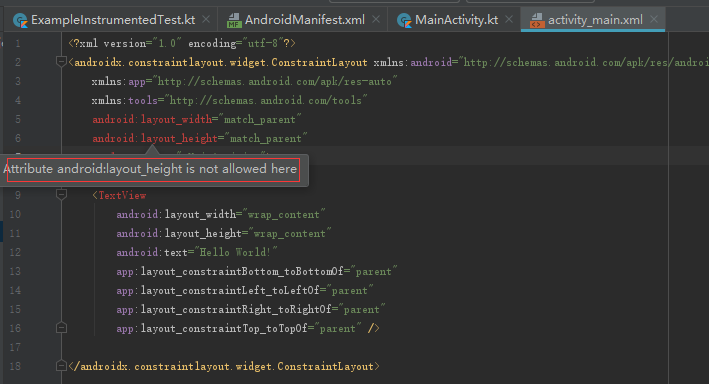This screenshot has width=709, height=384.
Task: Click the <TextView tag on line 9
Action: click(x=119, y=195)
